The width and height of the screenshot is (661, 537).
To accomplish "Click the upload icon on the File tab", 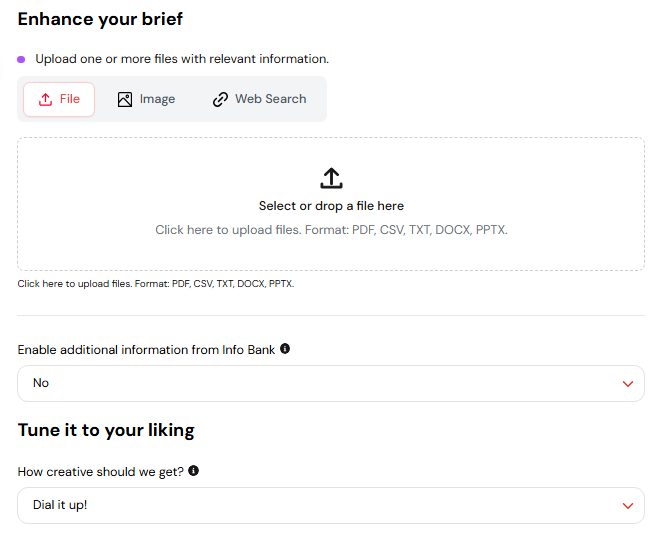I will tap(45, 99).
